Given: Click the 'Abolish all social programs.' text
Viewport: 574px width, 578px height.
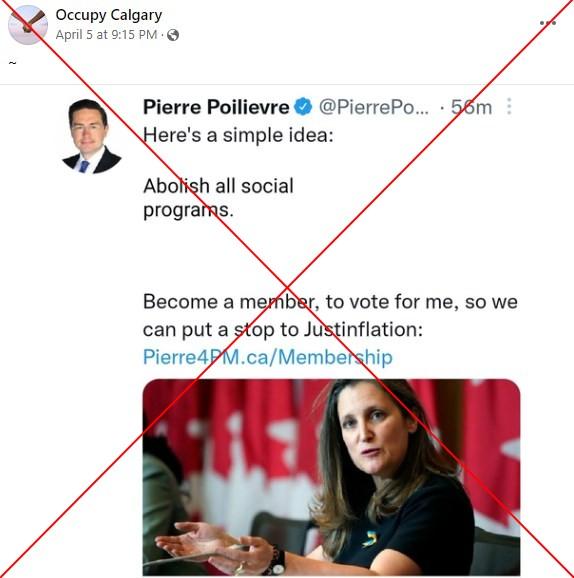Looking at the screenshot, I should tap(218, 198).
